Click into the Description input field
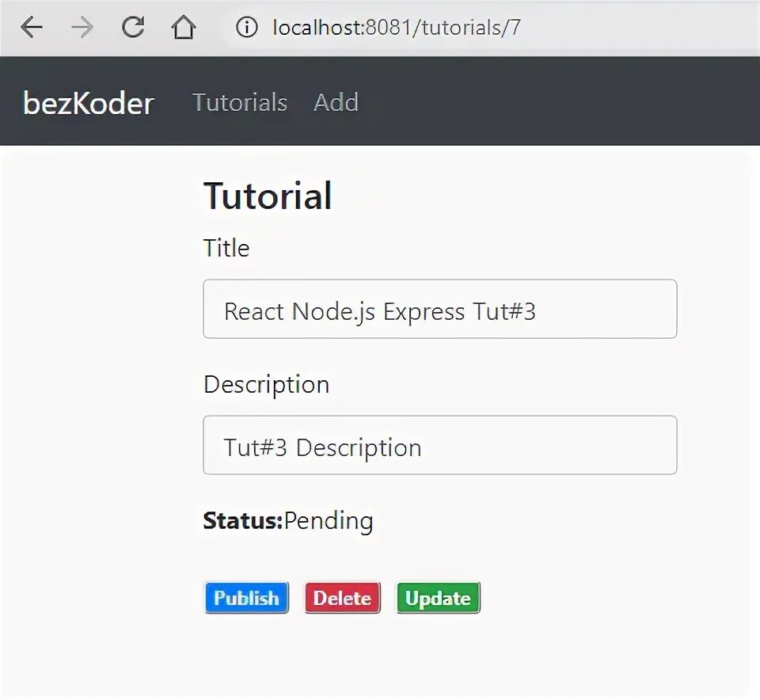The width and height of the screenshot is (760, 700). (439, 445)
